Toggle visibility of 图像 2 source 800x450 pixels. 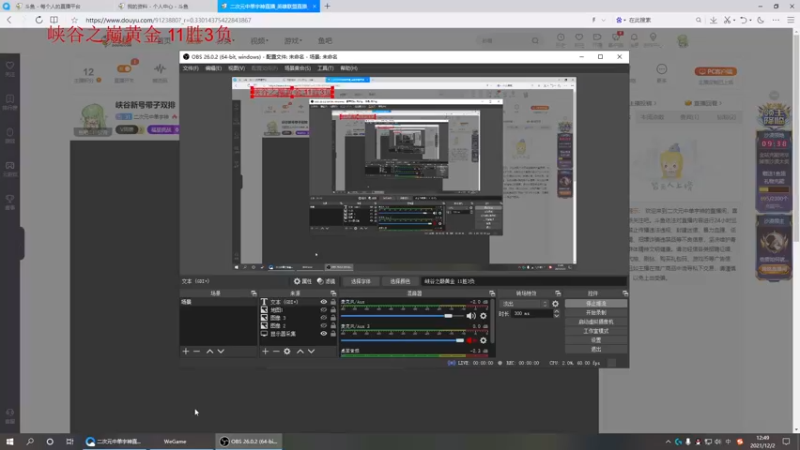click(x=323, y=326)
